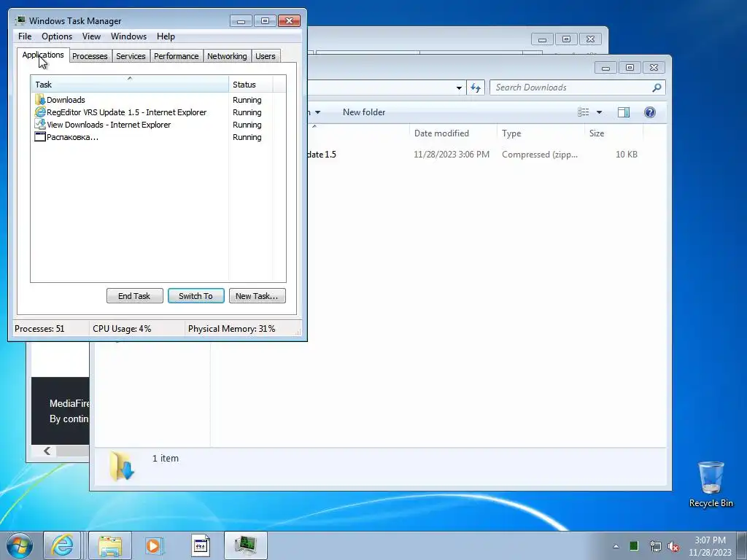
Task: Open Windows Explorer from the taskbar
Action: click(x=110, y=545)
